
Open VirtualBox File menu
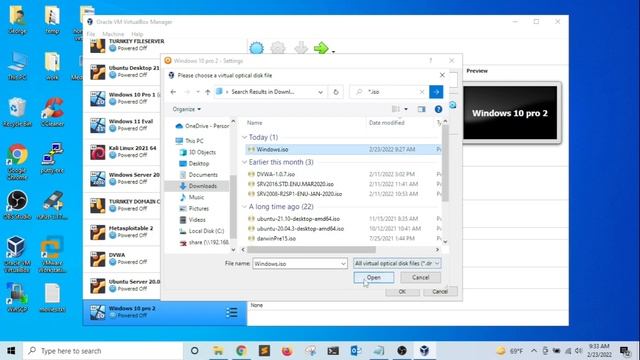(91, 34)
